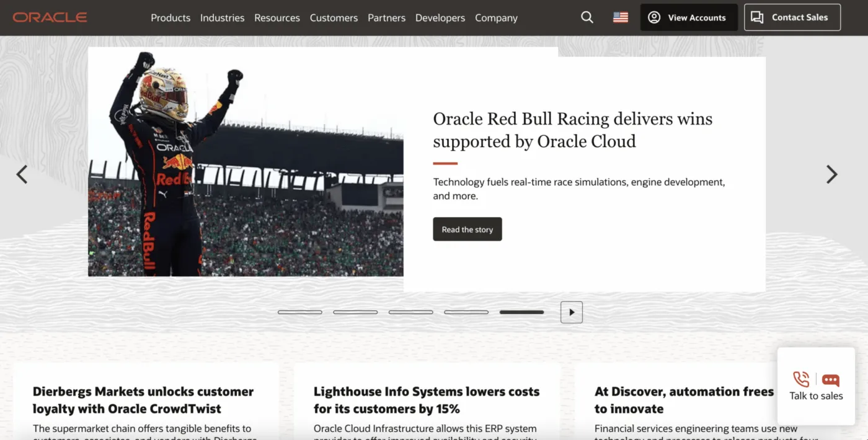Viewport: 868px width, 440px height.
Task: Advance carousel with the right arrow icon
Action: [831, 174]
